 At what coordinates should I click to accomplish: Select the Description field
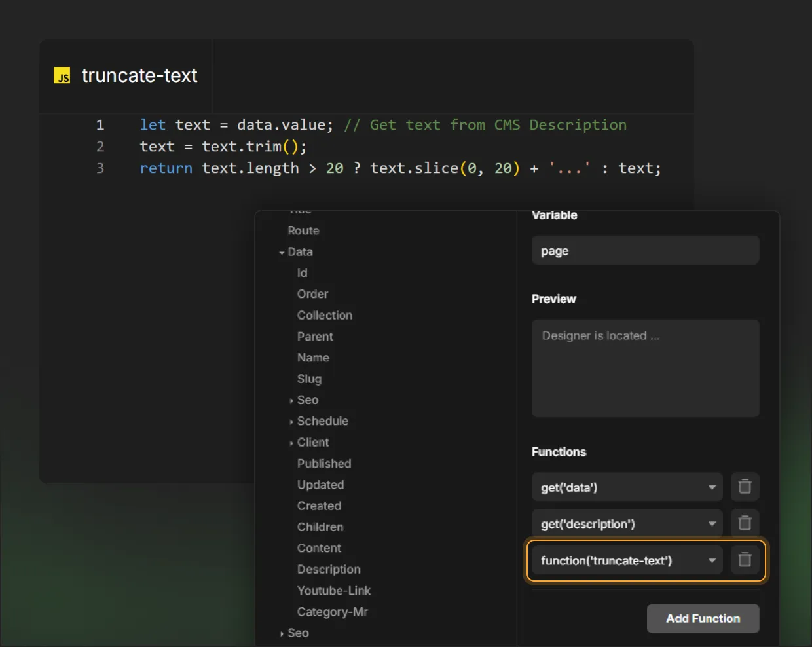tap(329, 569)
